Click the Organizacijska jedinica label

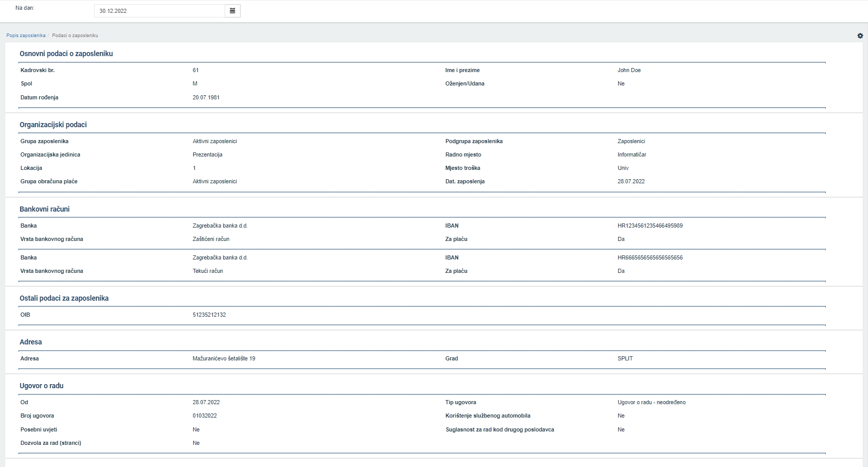coord(50,154)
